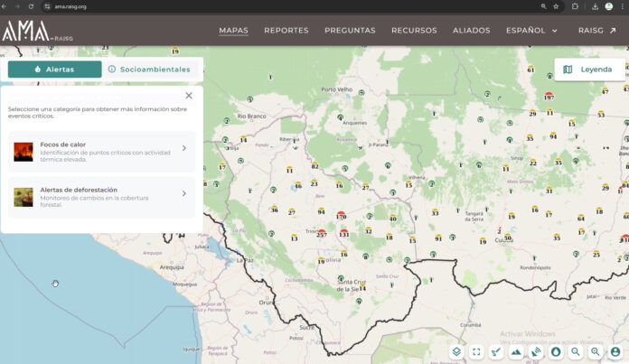
Task: Click yellow cluster marker 53
Action: point(601,114)
